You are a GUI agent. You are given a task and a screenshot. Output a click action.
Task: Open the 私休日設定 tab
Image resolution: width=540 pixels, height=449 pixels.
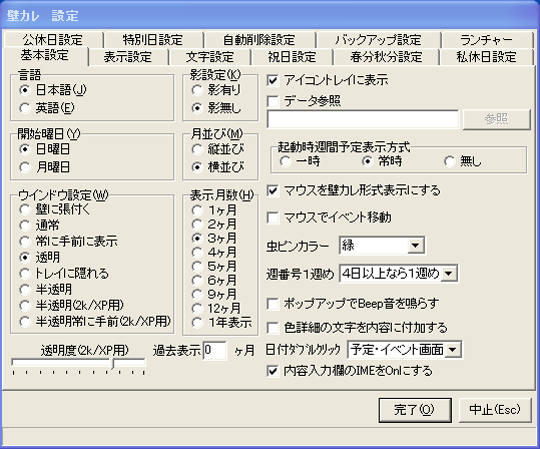point(486,57)
